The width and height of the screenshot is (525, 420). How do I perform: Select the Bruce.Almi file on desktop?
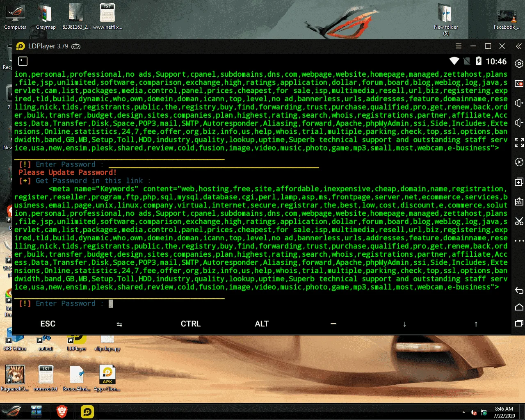pos(77,378)
